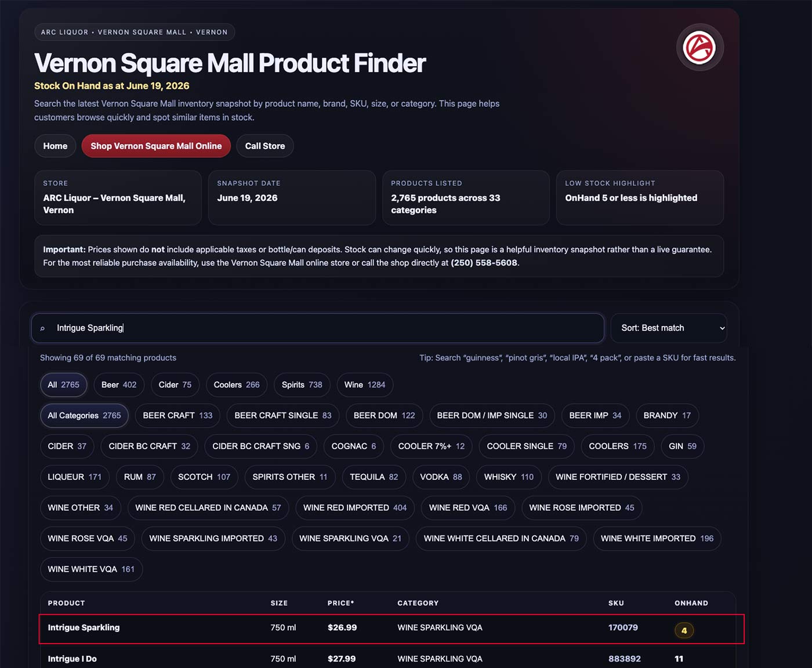Click the SIZE column header
Image resolution: width=812 pixels, height=668 pixels.
coord(279,603)
